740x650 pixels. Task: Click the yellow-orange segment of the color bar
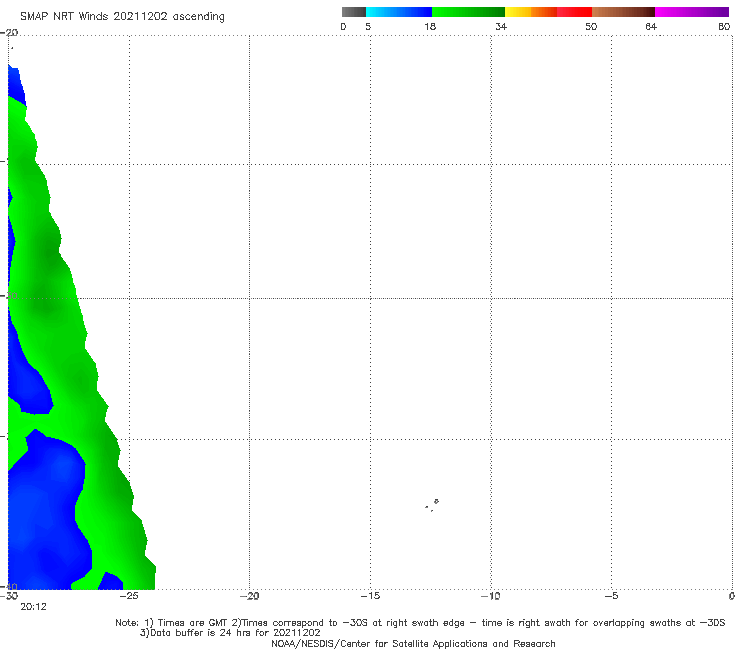531,12
